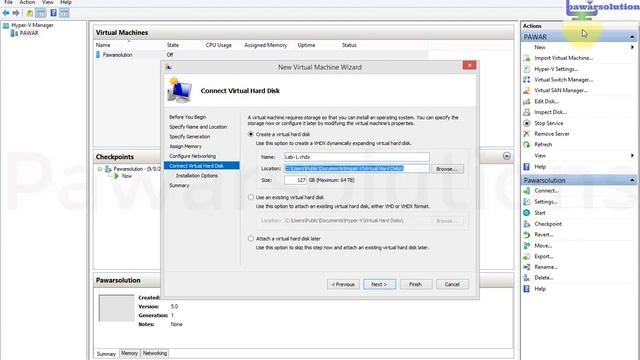Viewport: 640px width, 360px height.
Task: Click the Revert icon
Action: (x=527, y=235)
